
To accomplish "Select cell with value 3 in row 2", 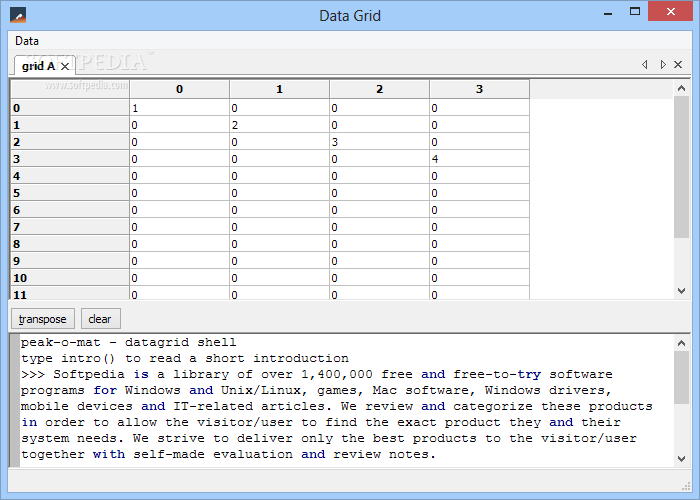I will [379, 142].
